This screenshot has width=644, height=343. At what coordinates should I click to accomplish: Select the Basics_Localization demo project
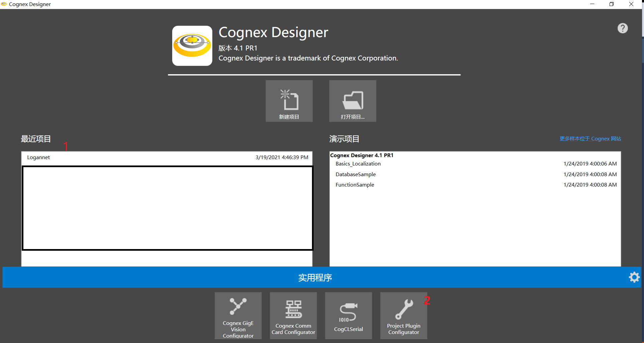tap(475, 164)
